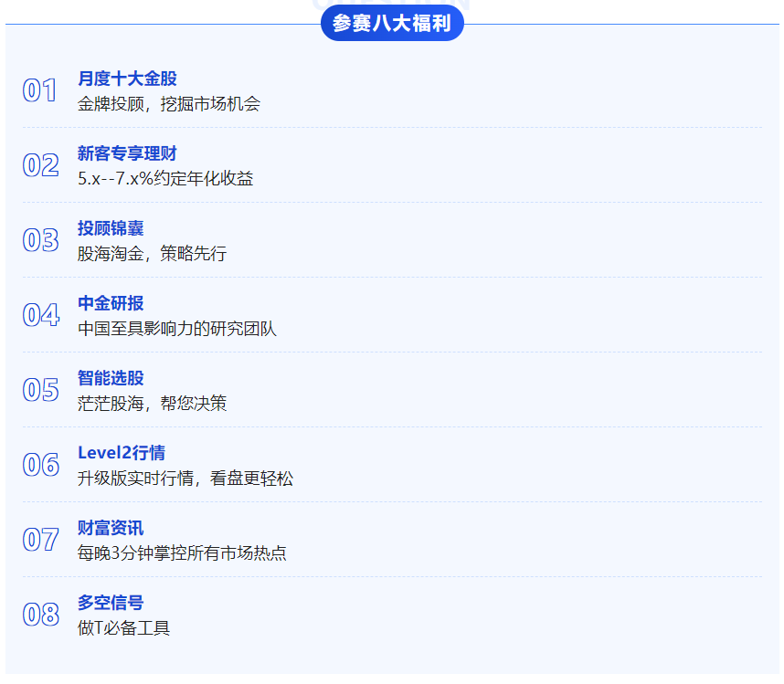Select the 参赛八大福利 header badge
This screenshot has height=684, width=784.
pos(392,23)
